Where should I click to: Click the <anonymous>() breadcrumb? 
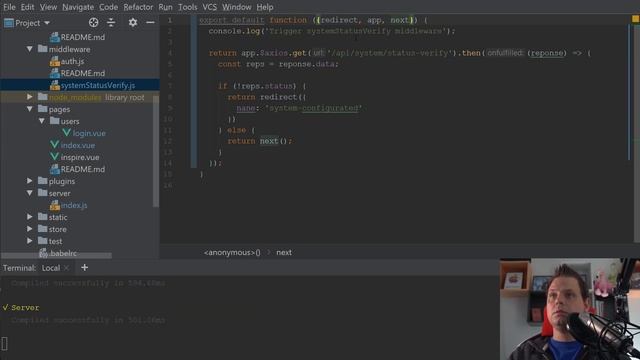pos(232,253)
